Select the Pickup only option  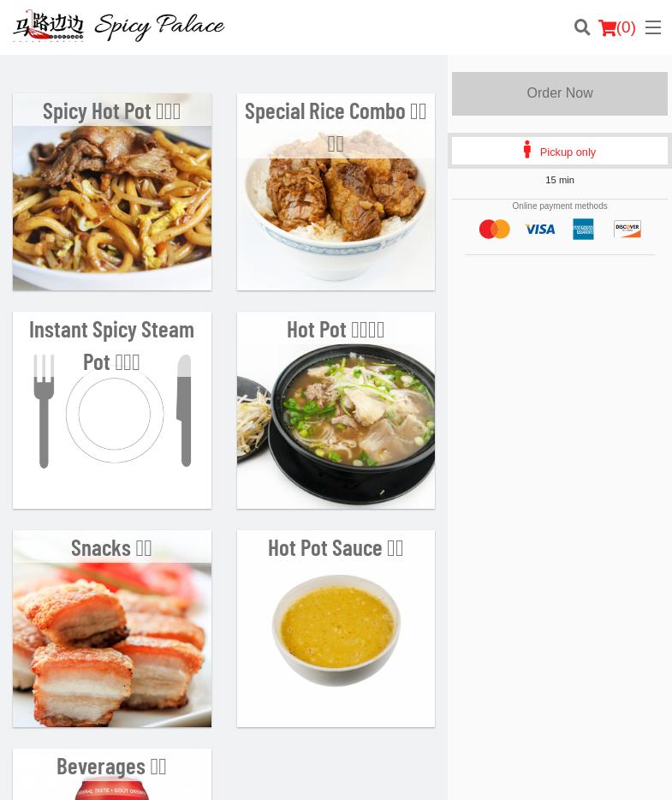[560, 151]
